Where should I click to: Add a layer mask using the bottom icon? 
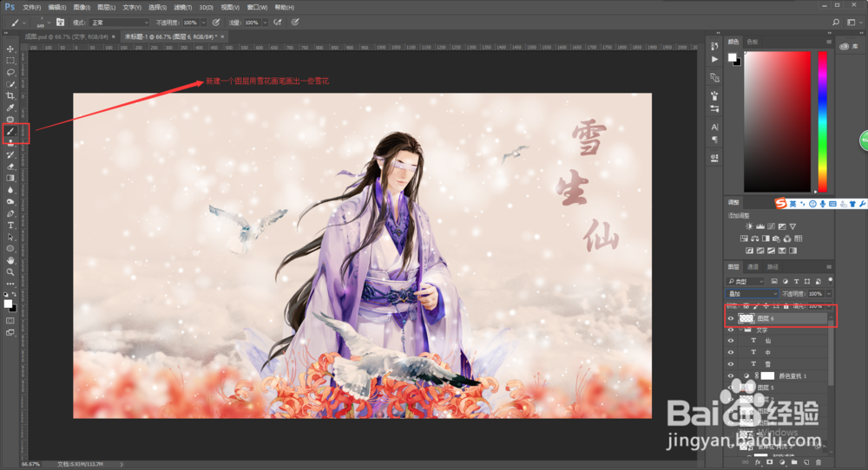point(769,462)
